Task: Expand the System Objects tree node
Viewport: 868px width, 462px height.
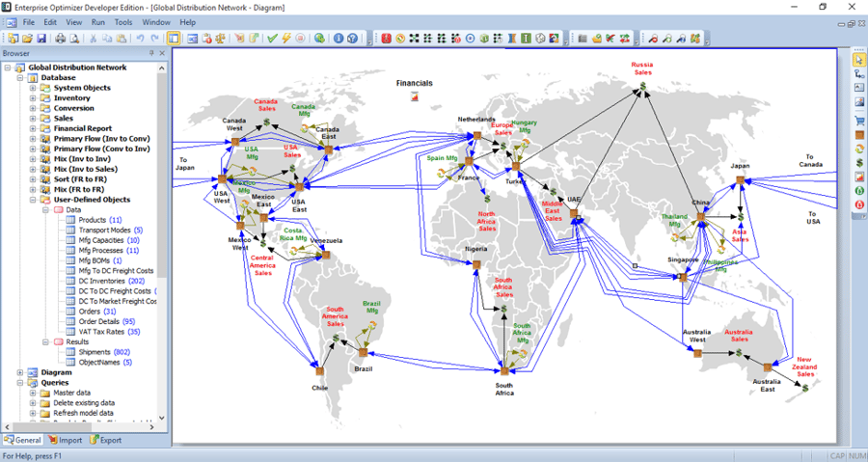Action: tap(32, 88)
